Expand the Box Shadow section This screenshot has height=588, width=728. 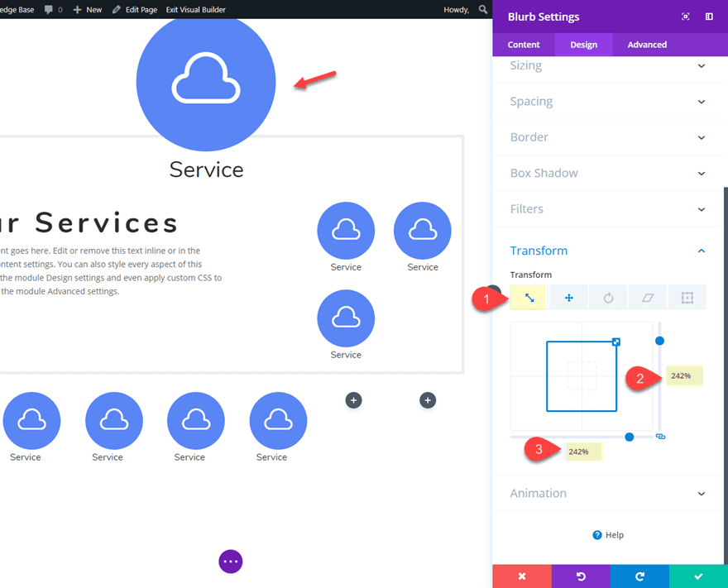(608, 173)
